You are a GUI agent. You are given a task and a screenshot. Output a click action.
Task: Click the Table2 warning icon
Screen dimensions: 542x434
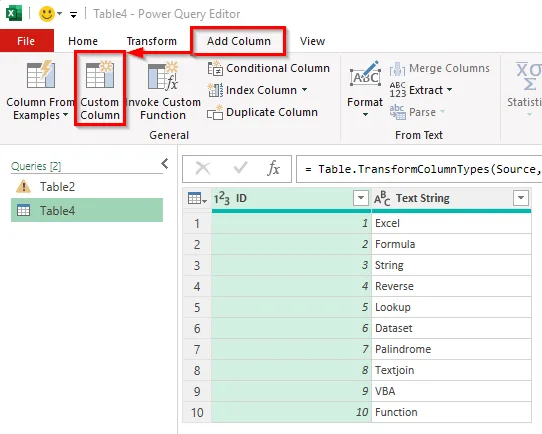coord(24,187)
